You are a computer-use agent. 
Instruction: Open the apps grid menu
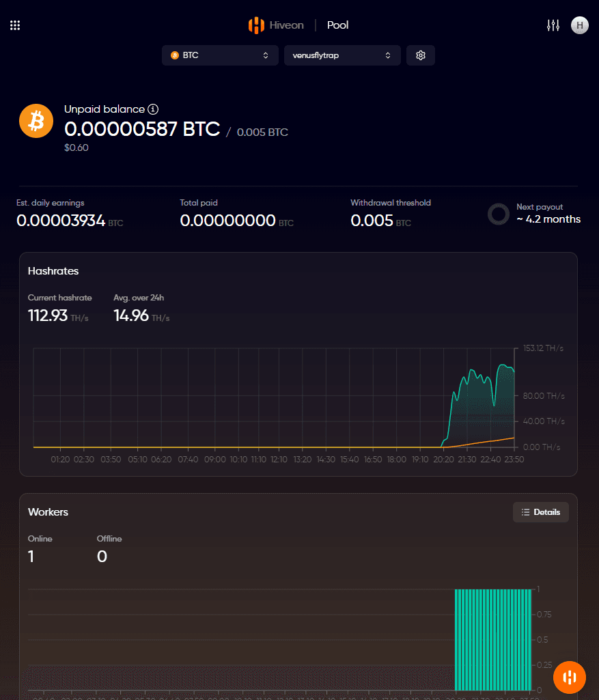click(x=14, y=25)
